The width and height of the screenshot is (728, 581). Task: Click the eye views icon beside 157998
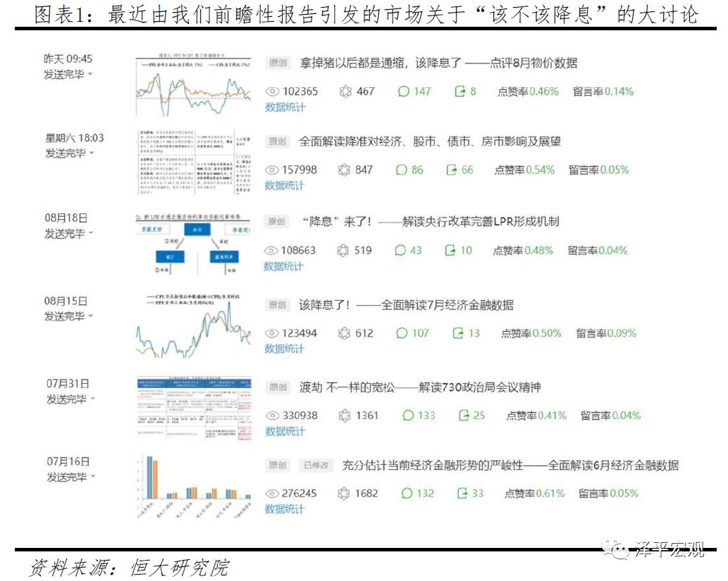pyautogui.click(x=271, y=170)
